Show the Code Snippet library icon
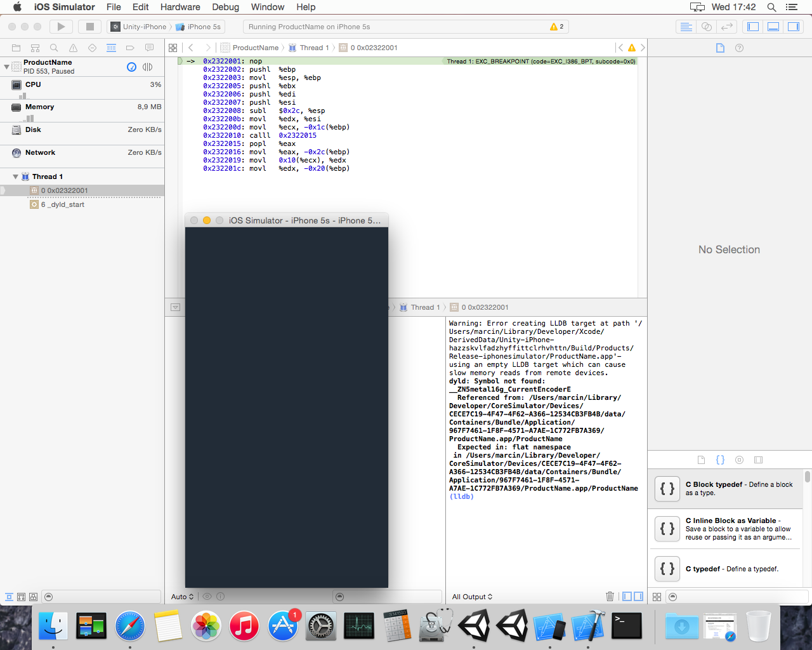Screen dimensions: 812x650 [x=720, y=460]
